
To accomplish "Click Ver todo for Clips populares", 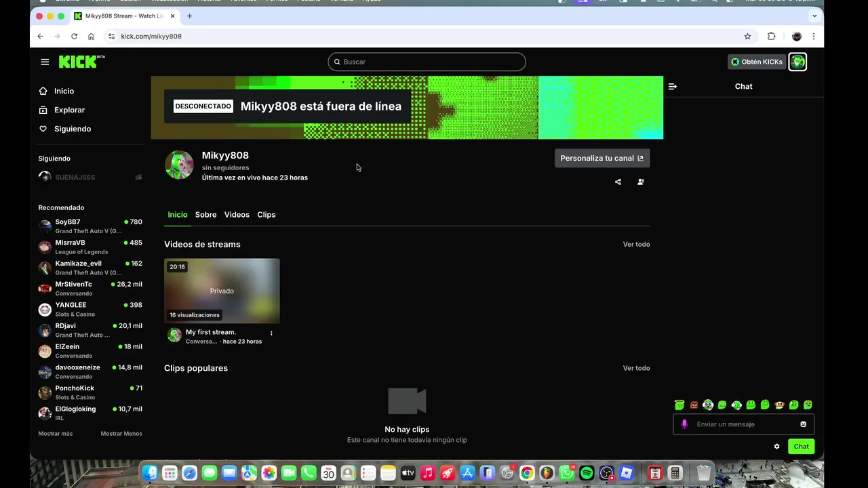I will click(636, 369).
